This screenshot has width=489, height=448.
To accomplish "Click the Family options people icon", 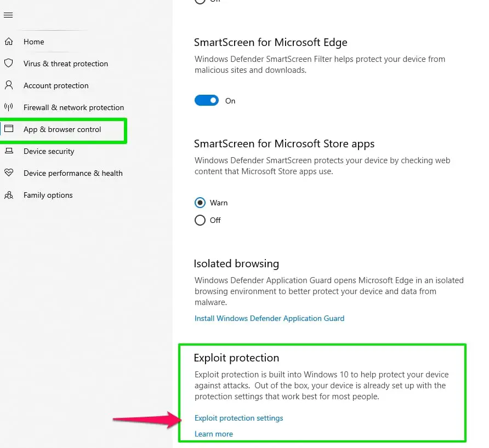I will coord(9,195).
